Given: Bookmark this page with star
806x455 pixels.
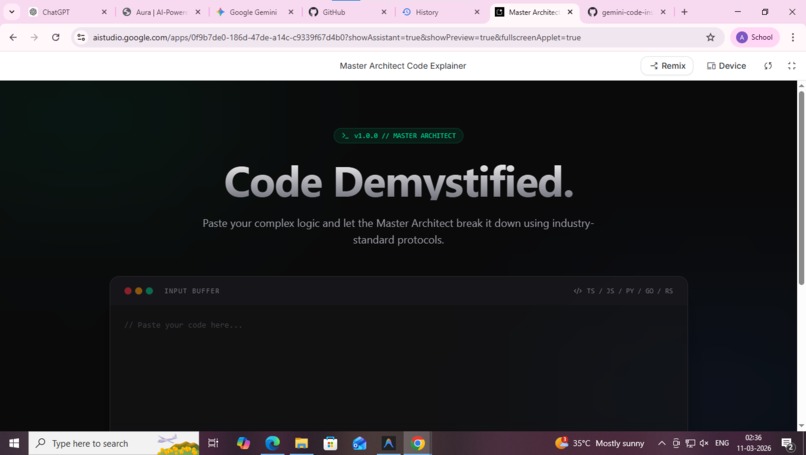Looking at the screenshot, I should point(710,37).
